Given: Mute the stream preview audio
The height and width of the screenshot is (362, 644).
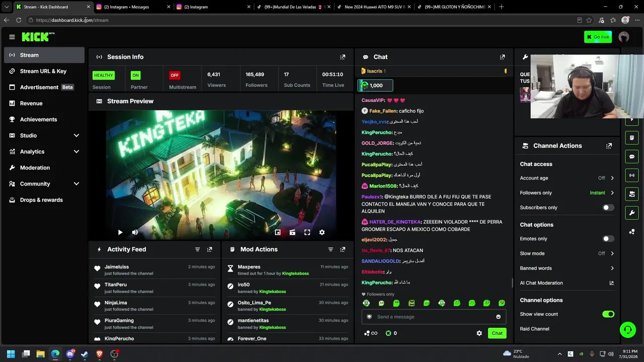Looking at the screenshot, I should pos(135,232).
